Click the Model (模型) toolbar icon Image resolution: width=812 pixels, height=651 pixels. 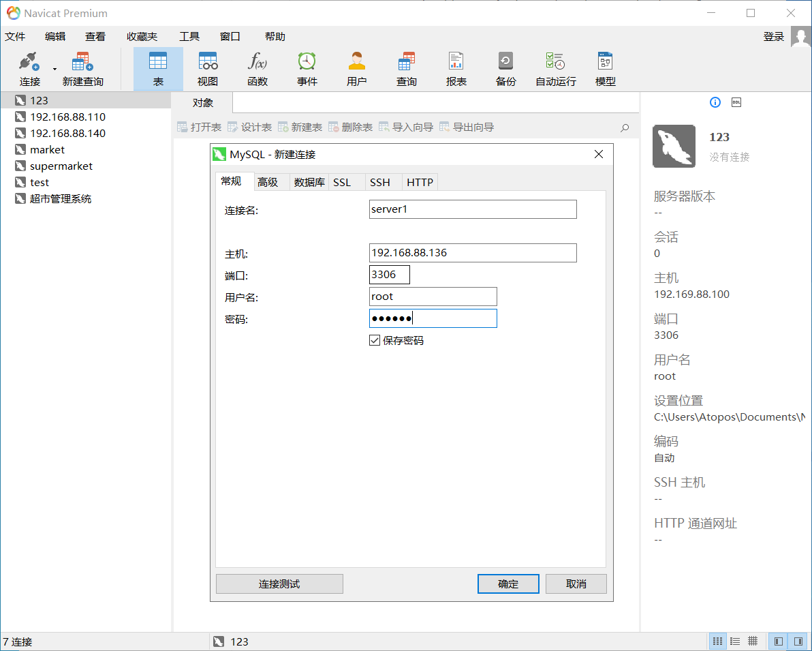pyautogui.click(x=605, y=68)
